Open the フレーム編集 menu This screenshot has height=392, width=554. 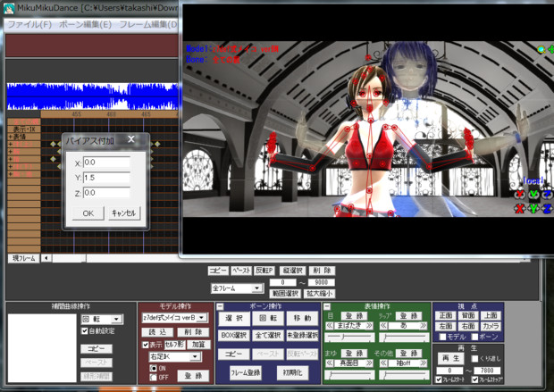click(x=148, y=25)
